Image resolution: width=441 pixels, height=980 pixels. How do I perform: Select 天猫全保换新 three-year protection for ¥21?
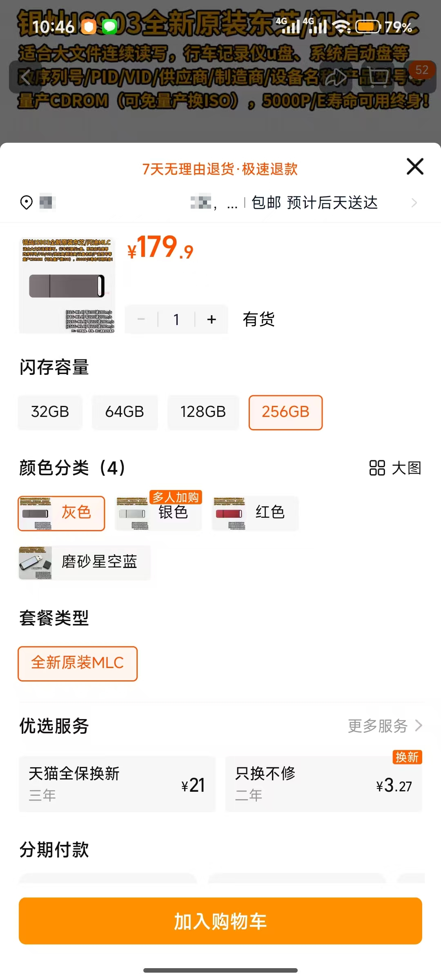coord(117,784)
